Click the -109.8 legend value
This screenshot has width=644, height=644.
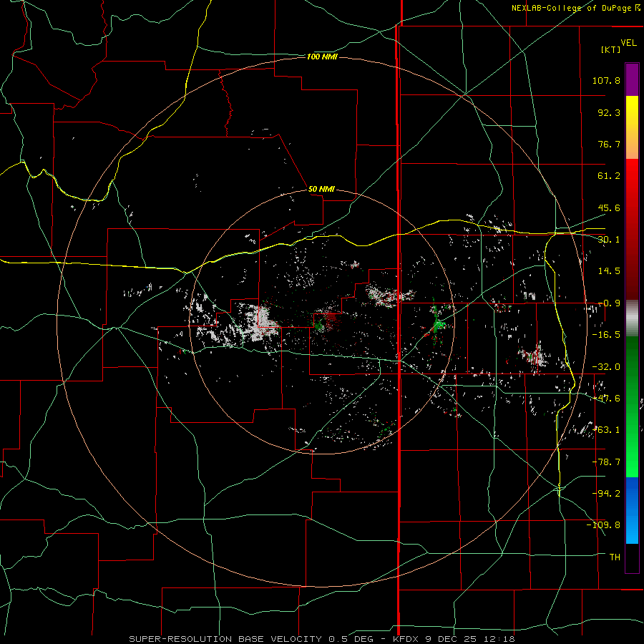pos(603,525)
